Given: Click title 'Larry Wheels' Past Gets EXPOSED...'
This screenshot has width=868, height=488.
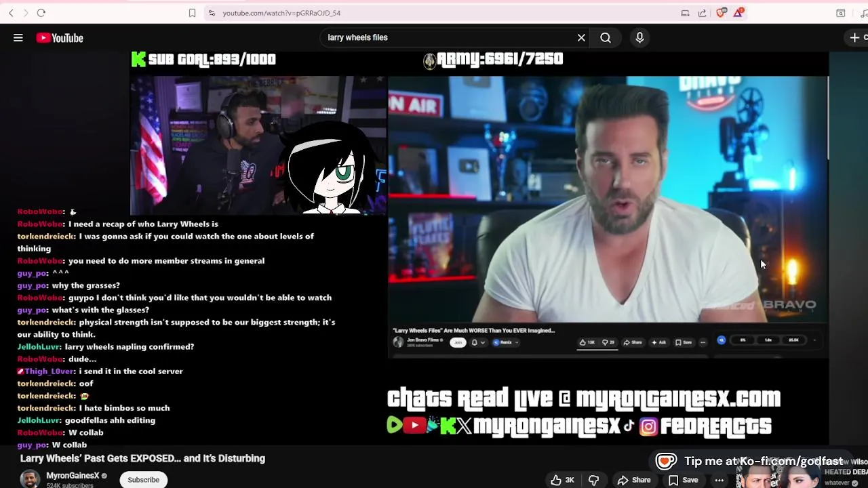Looking at the screenshot, I should pos(142,459).
